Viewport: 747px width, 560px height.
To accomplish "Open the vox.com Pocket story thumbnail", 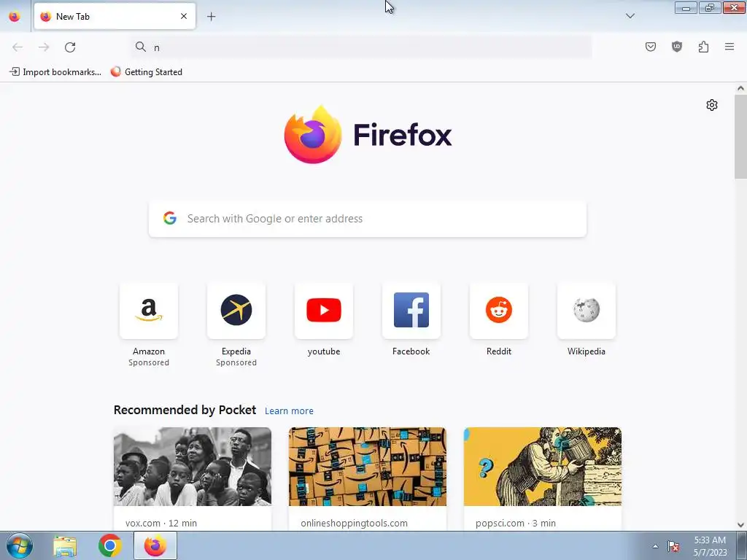I will (x=193, y=467).
